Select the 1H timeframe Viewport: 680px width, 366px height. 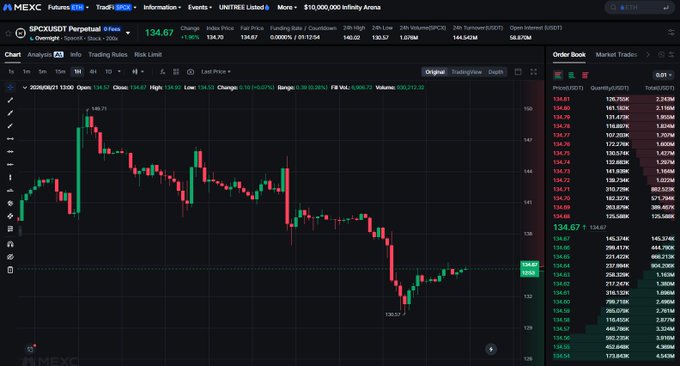[77, 72]
